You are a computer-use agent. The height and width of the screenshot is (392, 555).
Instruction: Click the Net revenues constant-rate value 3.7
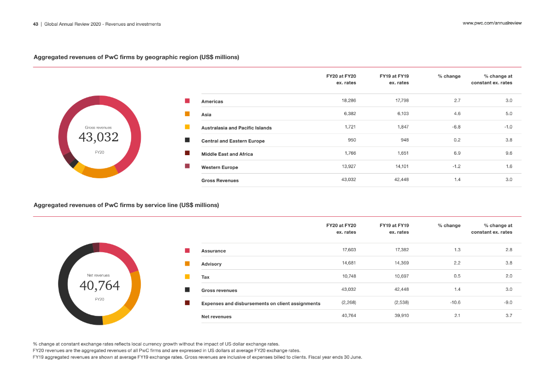509,315
